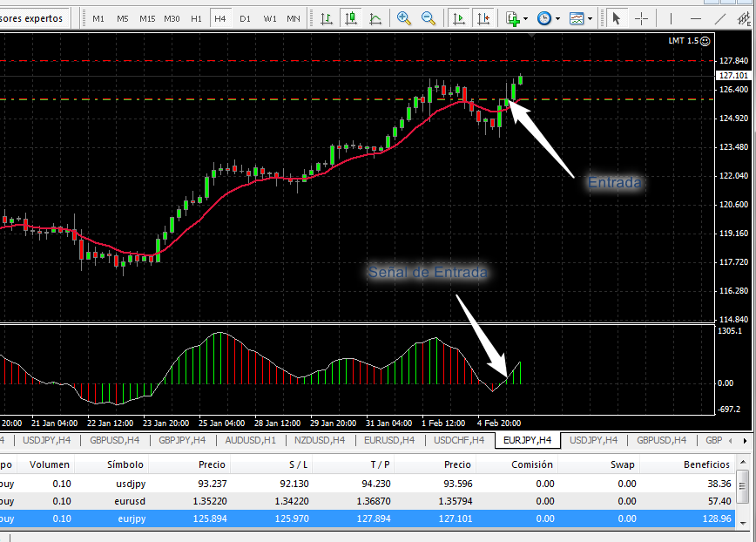This screenshot has width=756, height=542.
Task: Click the 125.970 stop loss cell
Action: pyautogui.click(x=292, y=518)
